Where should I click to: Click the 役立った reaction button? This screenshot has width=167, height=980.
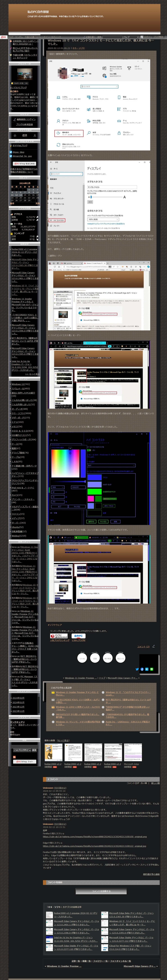click(121, 658)
